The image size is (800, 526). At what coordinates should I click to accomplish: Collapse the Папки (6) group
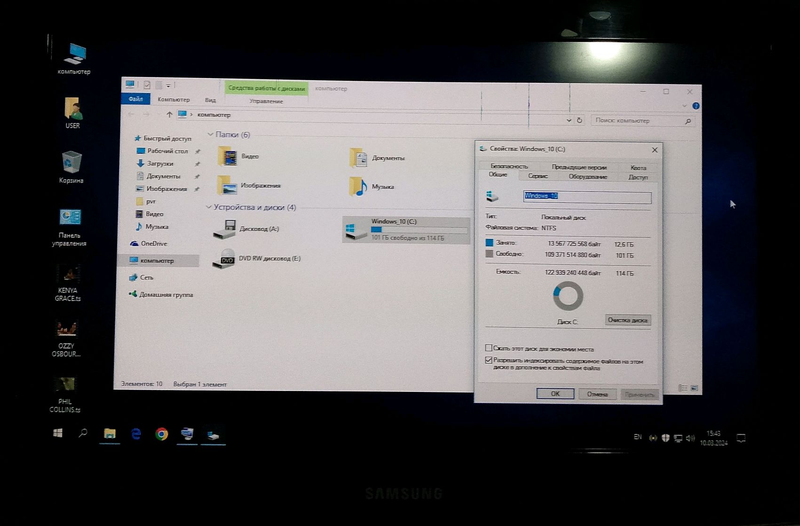[210, 134]
